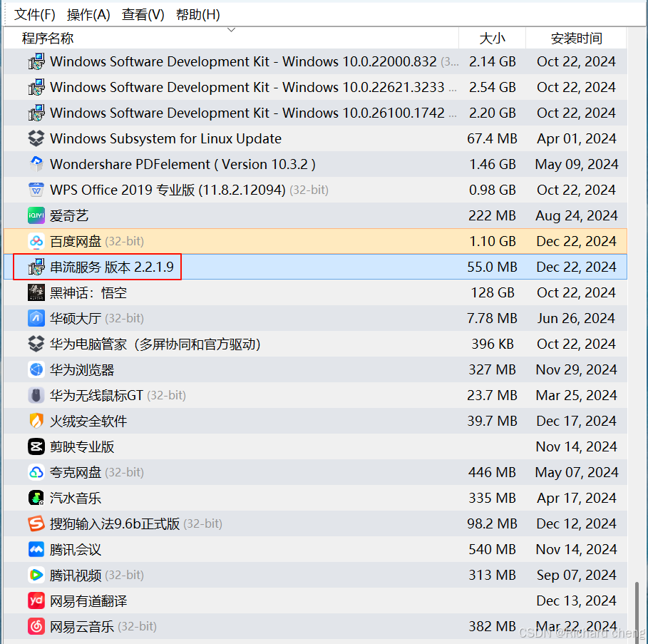648x644 pixels.
Task: Select Windows Software Development Kit 10.0.22621.3233 entry
Action: pos(315,87)
